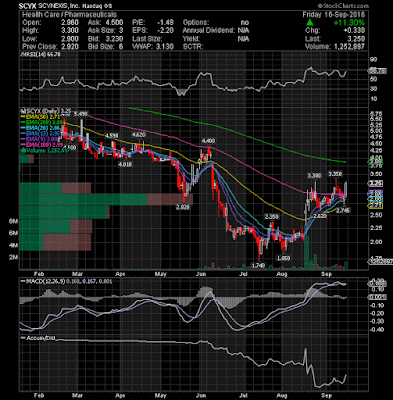Select the Annual Dividend label
This screenshot has height=400, width=393.
pos(209,31)
